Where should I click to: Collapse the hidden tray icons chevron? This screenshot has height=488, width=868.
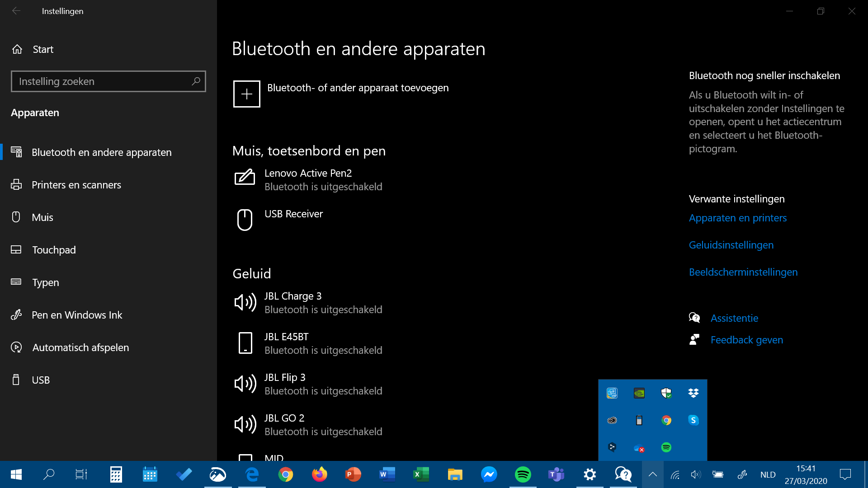tap(652, 474)
